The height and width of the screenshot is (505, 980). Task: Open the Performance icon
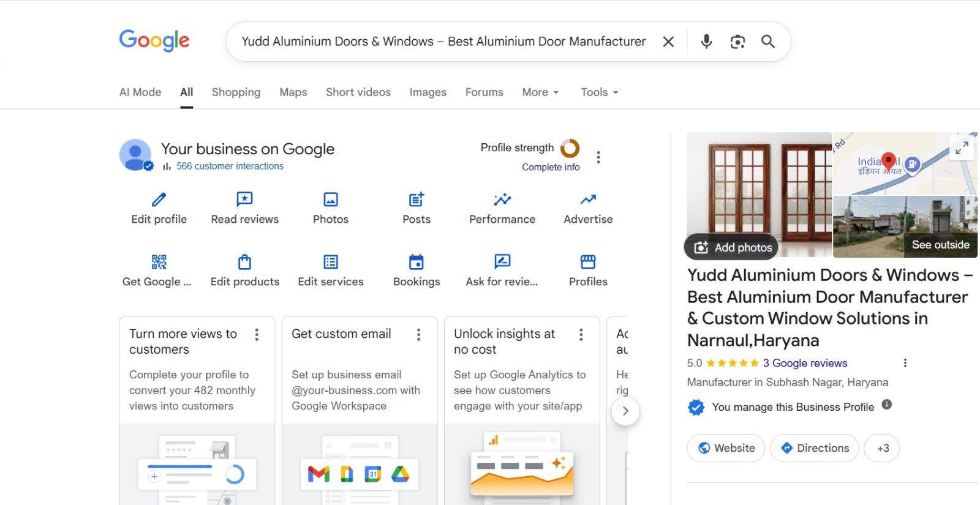502,200
